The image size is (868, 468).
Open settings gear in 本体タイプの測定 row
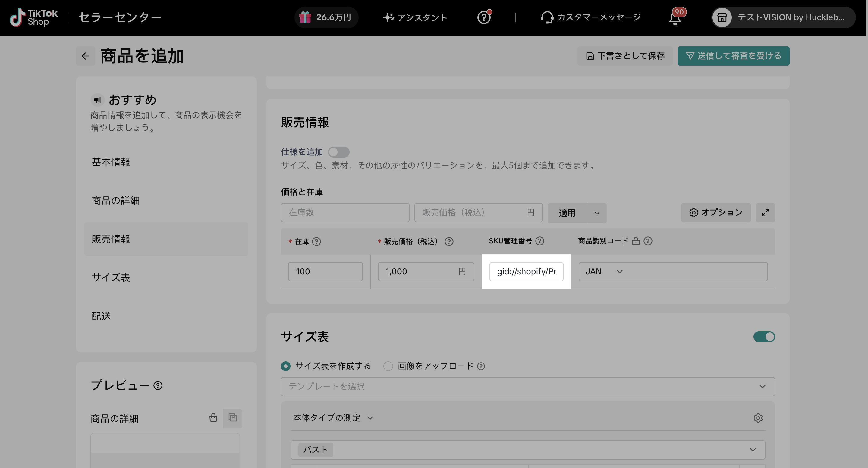point(758,418)
